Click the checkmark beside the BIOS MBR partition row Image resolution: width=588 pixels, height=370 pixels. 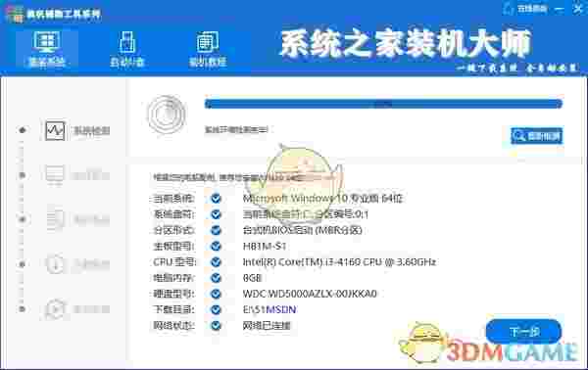click(x=216, y=230)
